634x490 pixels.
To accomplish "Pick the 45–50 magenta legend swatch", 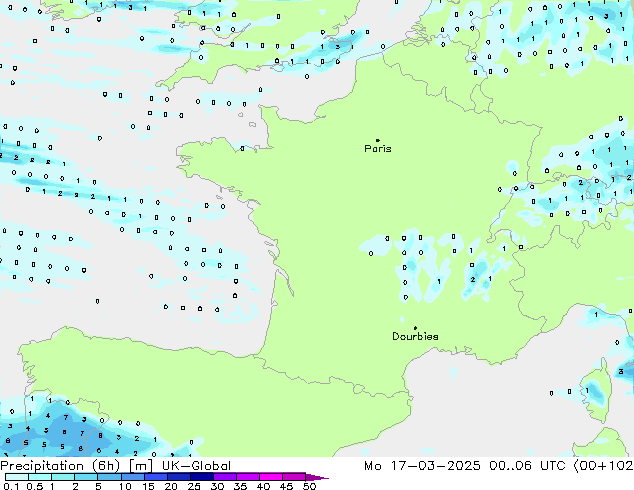I will pyautogui.click(x=294, y=477).
